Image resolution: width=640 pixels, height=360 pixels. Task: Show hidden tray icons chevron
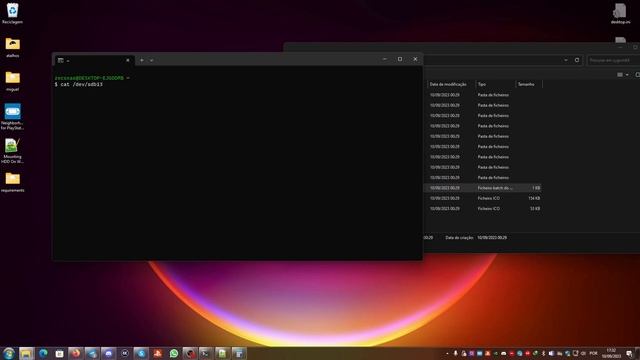[x=447, y=353]
